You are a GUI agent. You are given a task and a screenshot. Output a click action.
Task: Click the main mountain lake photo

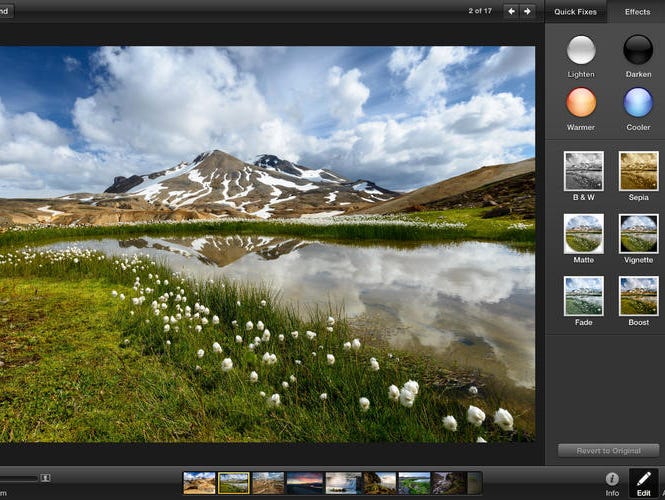[x=267, y=244]
